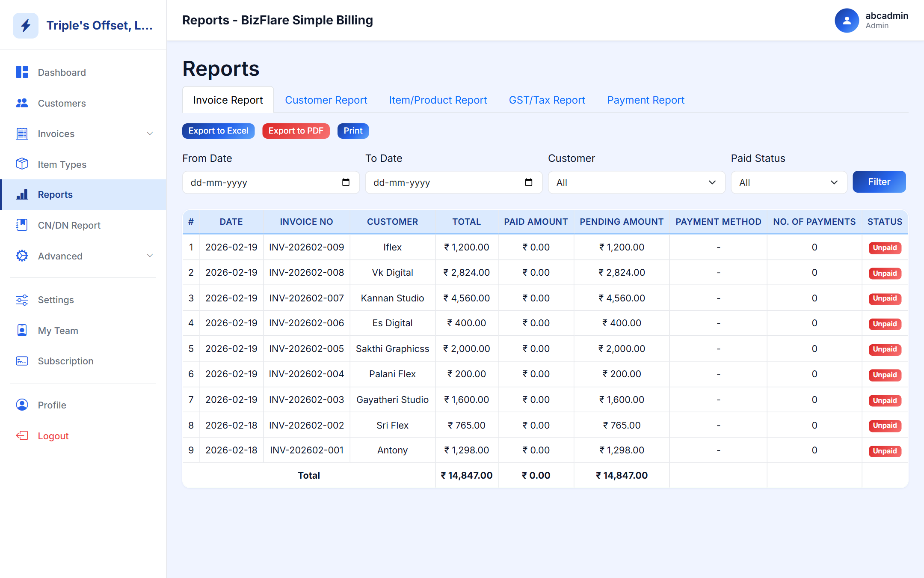Click customer name Sakthi Graphicss
Viewport: 924px width, 578px height.
click(392, 349)
